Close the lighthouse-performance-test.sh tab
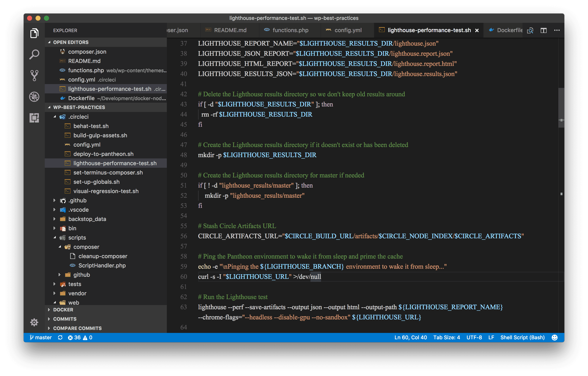Viewport: 588px width, 376px height. [477, 30]
